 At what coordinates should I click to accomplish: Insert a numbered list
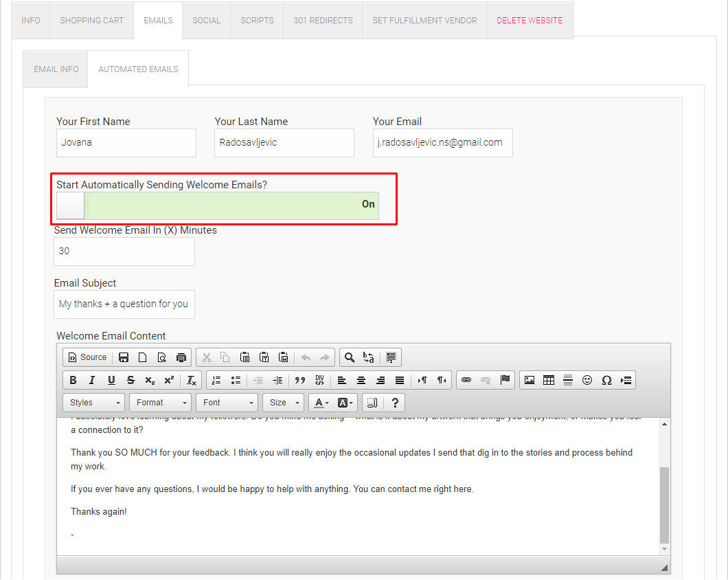coord(216,380)
